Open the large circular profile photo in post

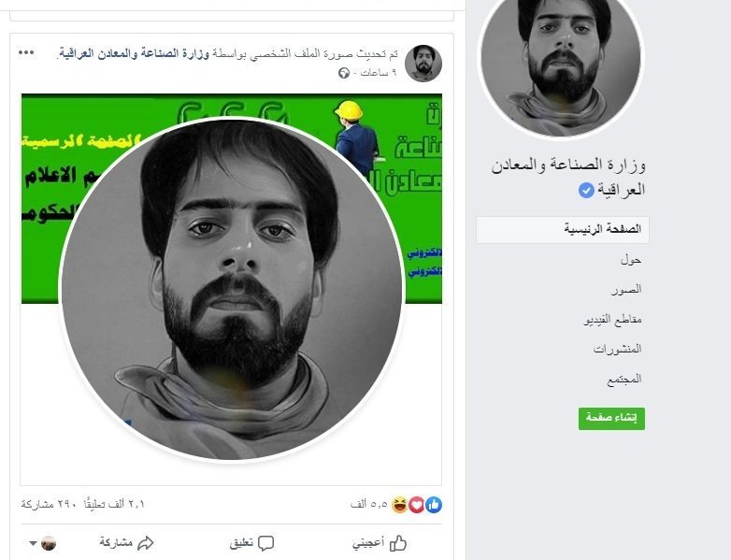coord(232,290)
